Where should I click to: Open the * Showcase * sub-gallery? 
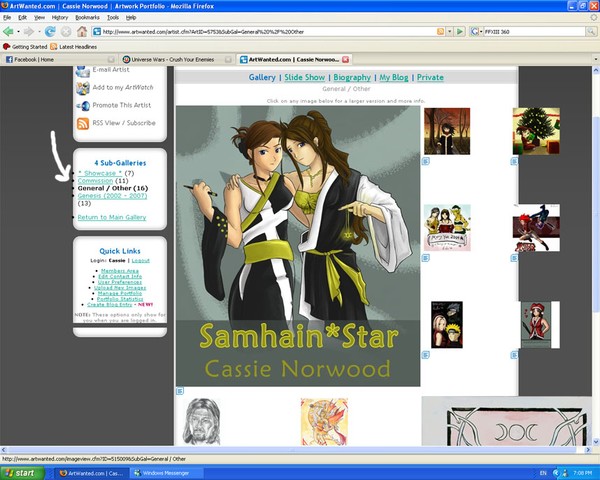pyautogui.click(x=100, y=173)
